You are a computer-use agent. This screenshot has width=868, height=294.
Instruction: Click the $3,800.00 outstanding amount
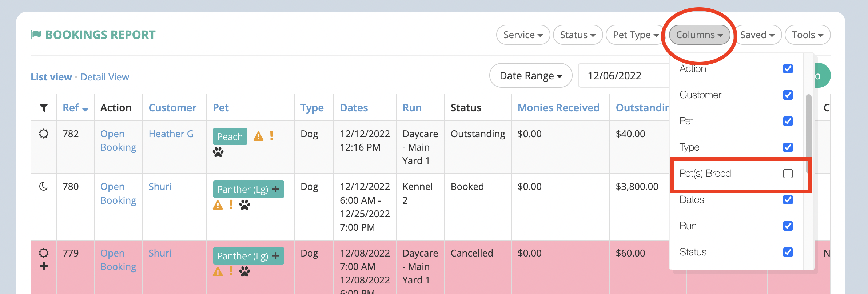pyautogui.click(x=637, y=187)
